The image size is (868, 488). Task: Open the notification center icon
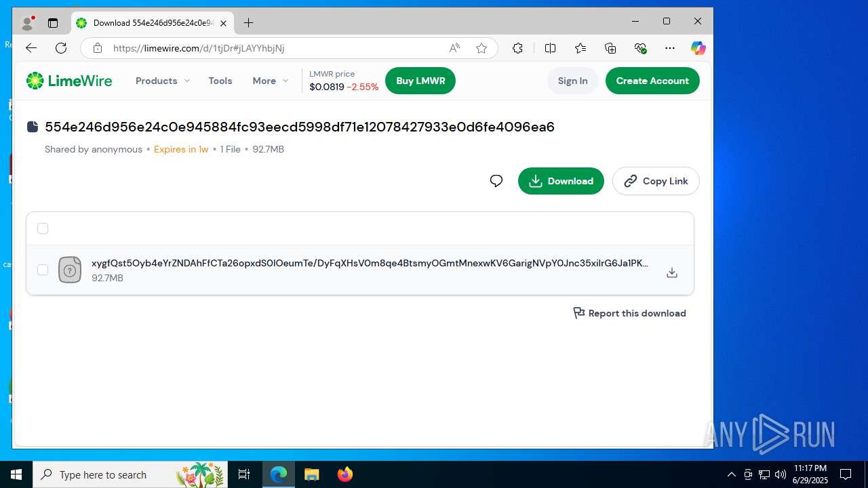click(846, 474)
